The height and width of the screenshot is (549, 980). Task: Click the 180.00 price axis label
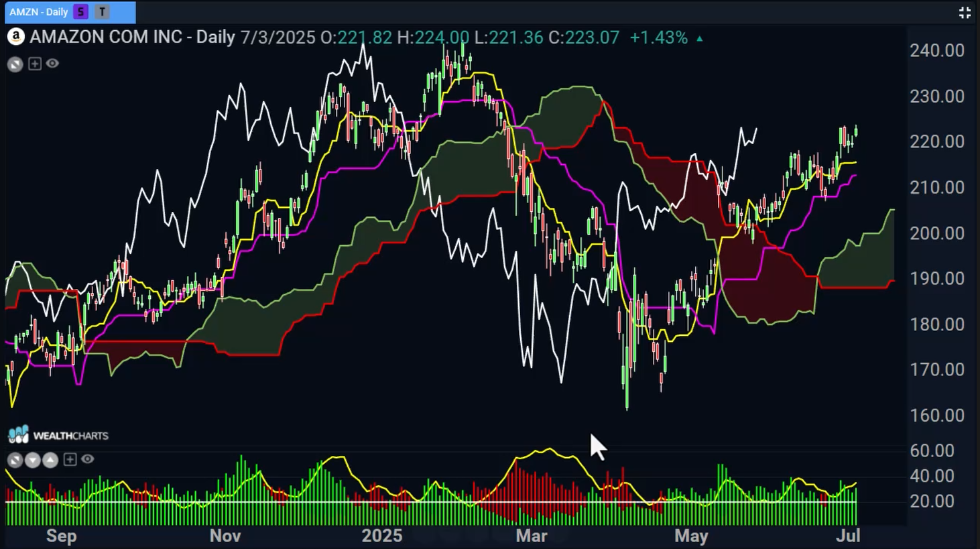tap(936, 324)
